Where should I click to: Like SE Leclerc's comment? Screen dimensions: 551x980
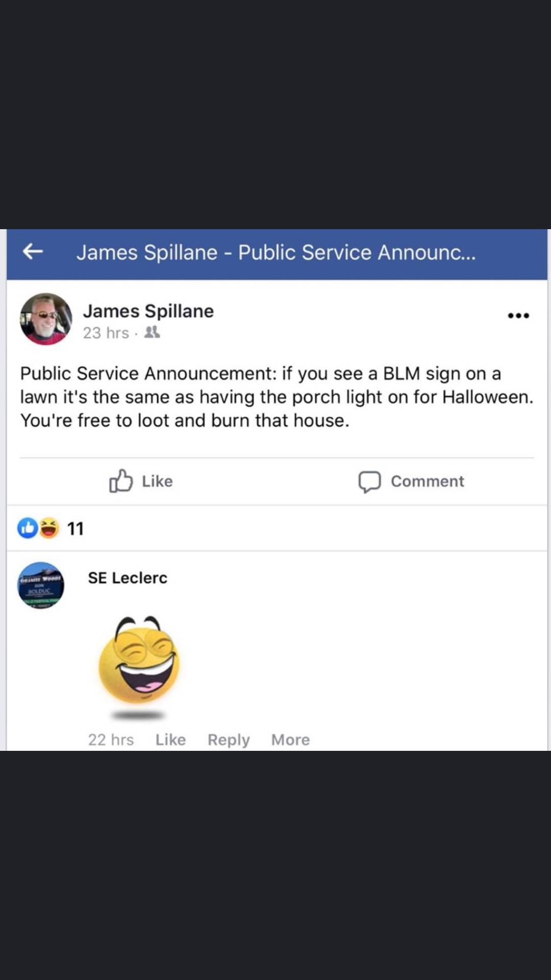170,740
